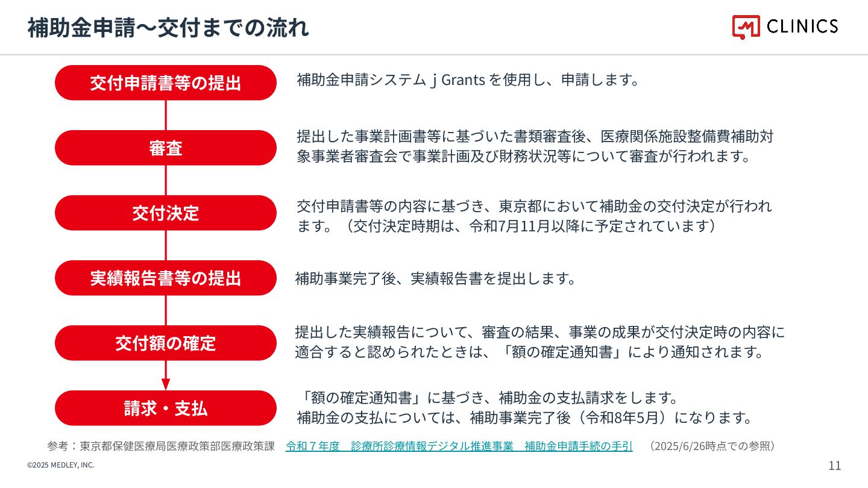This screenshot has width=868, height=488.
Task: Click the 補助事業完了後、実績報告書を提出します text
Action: 436,278
